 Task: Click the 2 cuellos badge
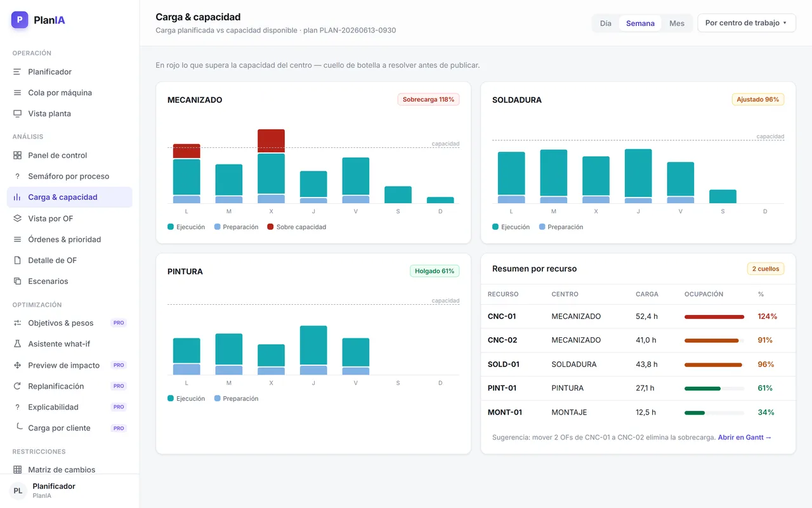pos(766,269)
